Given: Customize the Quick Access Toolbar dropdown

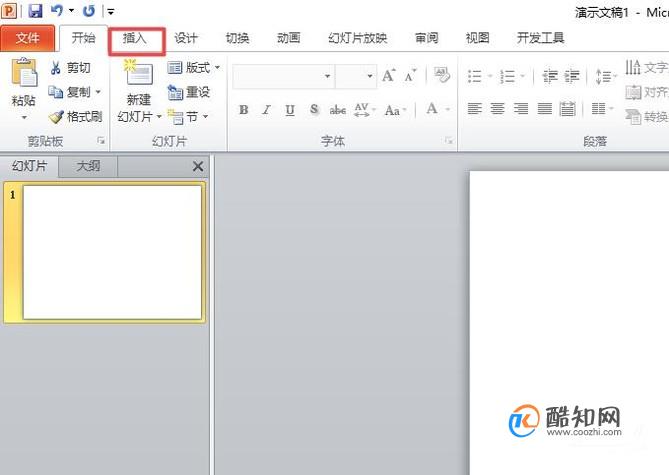Looking at the screenshot, I should pos(111,12).
